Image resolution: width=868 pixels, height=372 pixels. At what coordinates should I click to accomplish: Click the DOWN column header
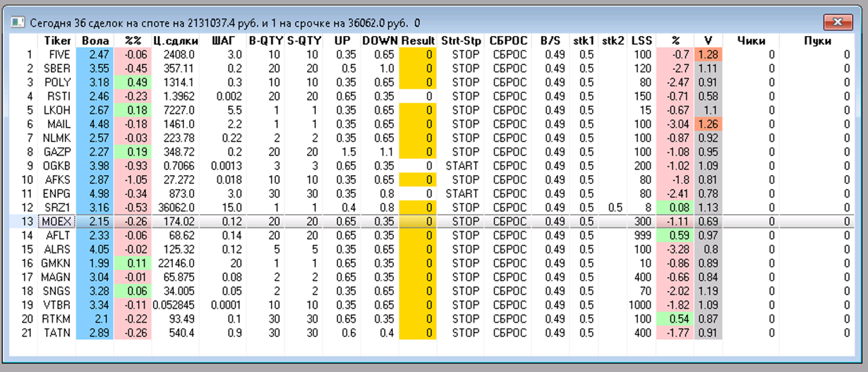click(x=380, y=41)
